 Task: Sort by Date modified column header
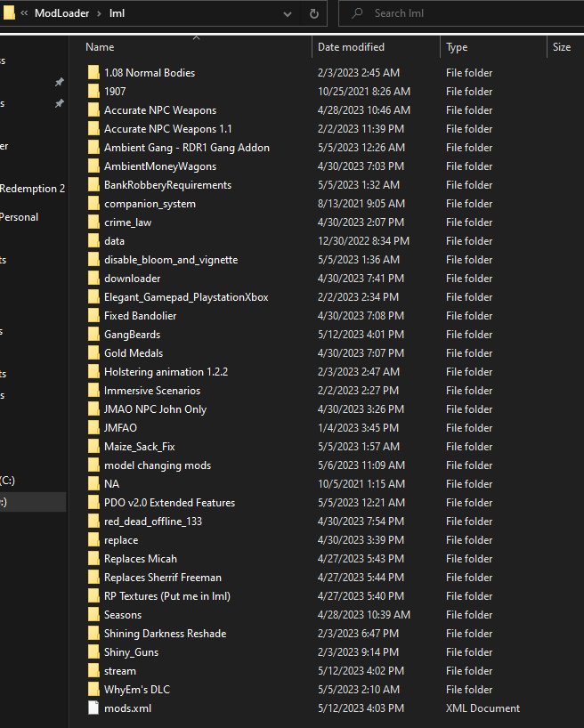[x=351, y=47]
